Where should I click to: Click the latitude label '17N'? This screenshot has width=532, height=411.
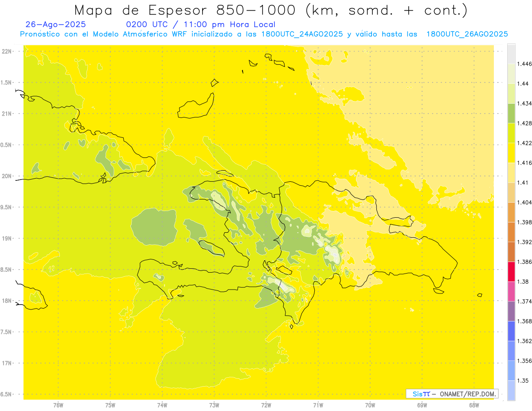click(x=7, y=363)
